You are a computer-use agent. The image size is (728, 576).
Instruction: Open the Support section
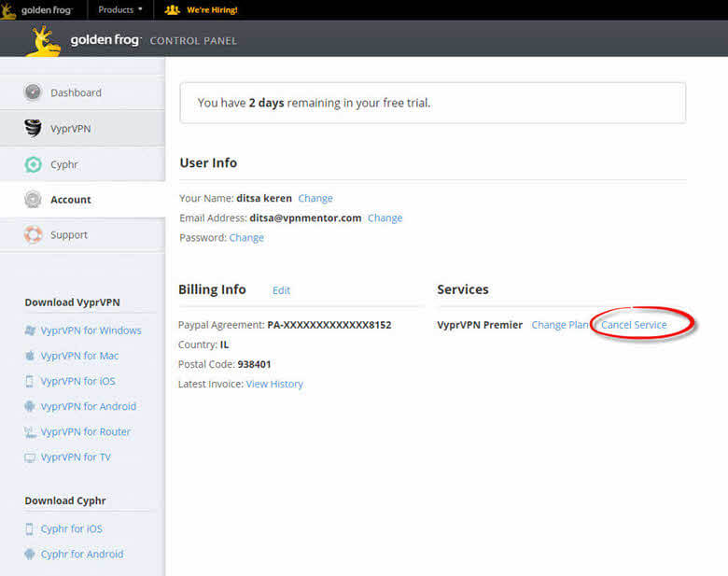[82, 234]
